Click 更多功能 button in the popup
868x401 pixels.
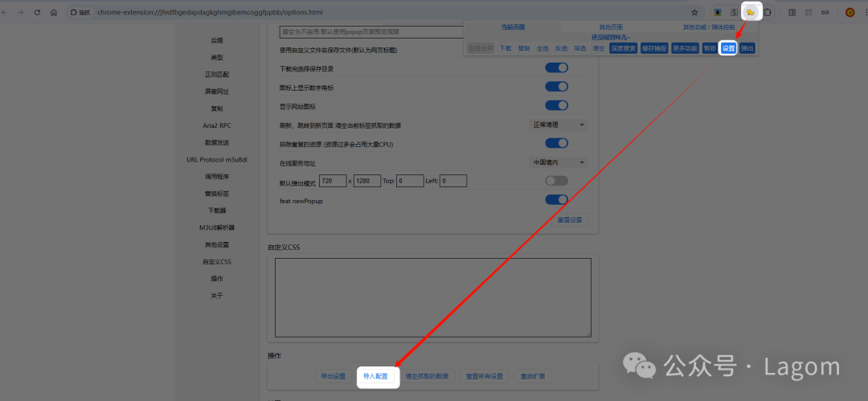tap(685, 48)
